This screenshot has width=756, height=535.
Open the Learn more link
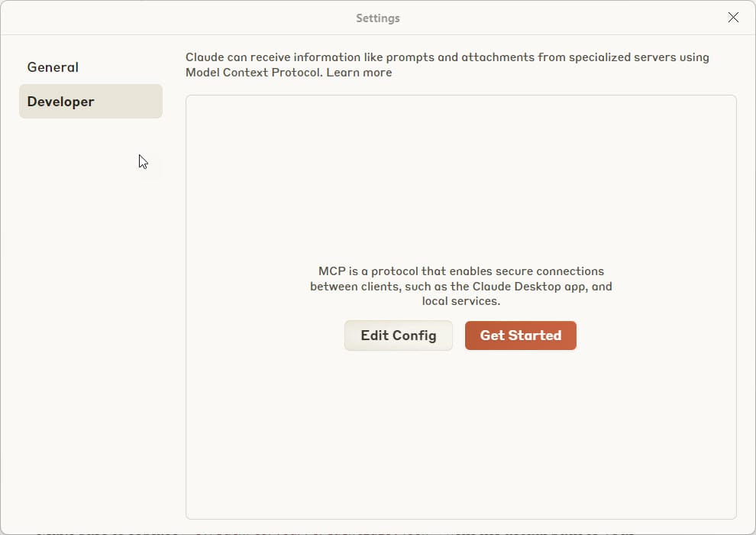tap(359, 73)
